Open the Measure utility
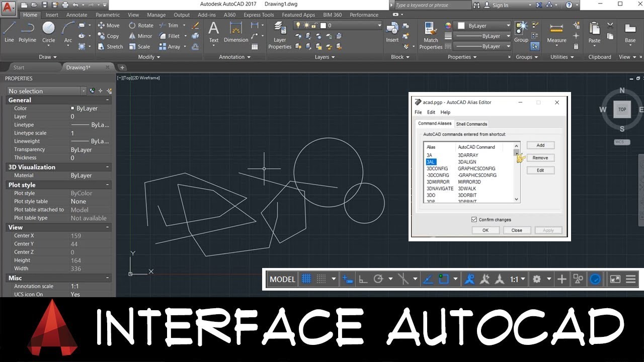 (x=556, y=32)
